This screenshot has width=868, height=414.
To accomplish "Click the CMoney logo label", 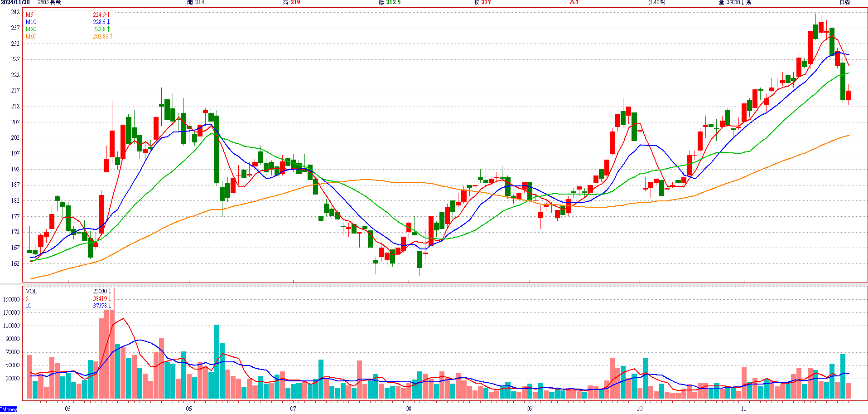I will coord(9,409).
